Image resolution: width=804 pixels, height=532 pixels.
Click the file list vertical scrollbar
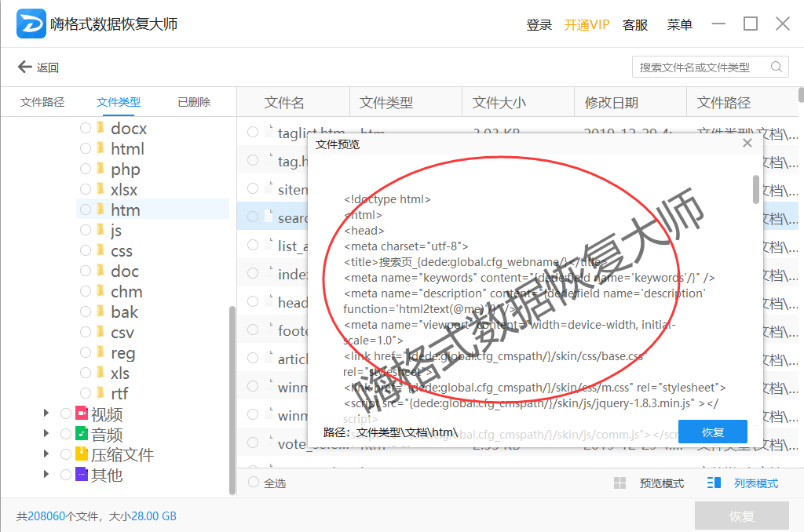point(801,95)
